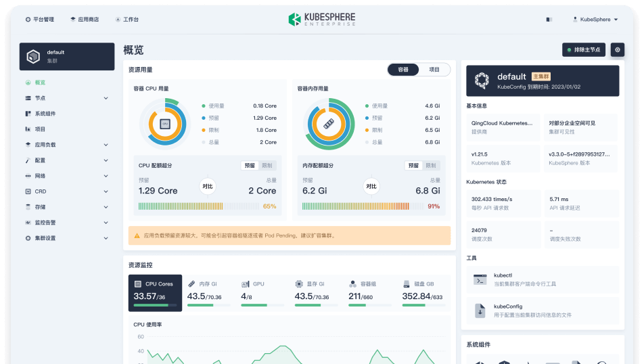The width and height of the screenshot is (644, 364).
Task: Click the 系统组件 sidebar icon
Action: [x=28, y=114]
